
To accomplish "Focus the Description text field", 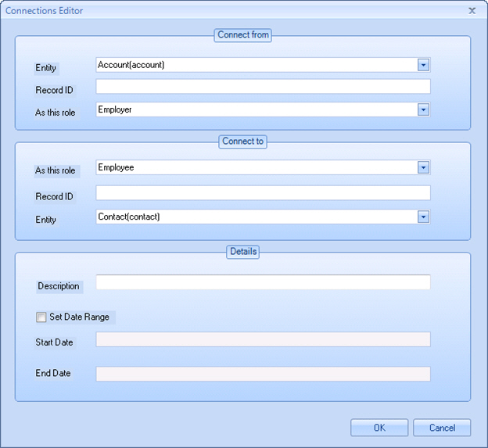I will coord(263,282).
